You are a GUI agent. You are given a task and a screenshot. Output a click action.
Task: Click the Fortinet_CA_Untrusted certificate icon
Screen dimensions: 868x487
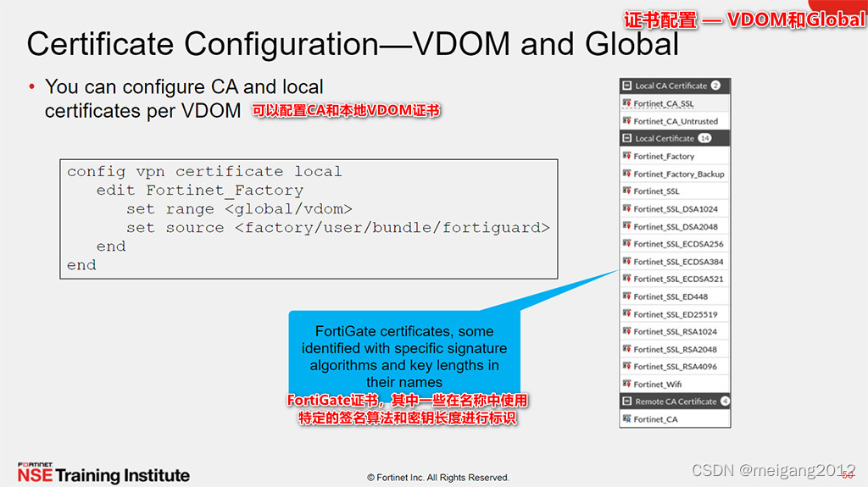click(x=626, y=120)
